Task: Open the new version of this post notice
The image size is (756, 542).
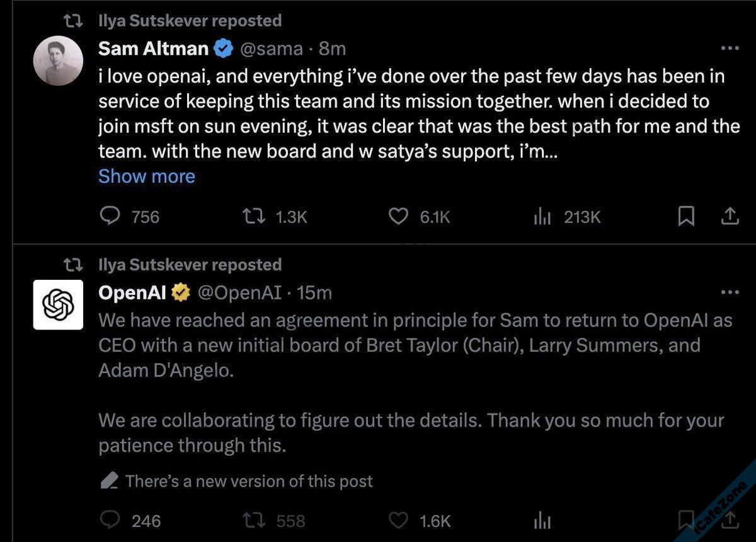Action: pos(248,481)
